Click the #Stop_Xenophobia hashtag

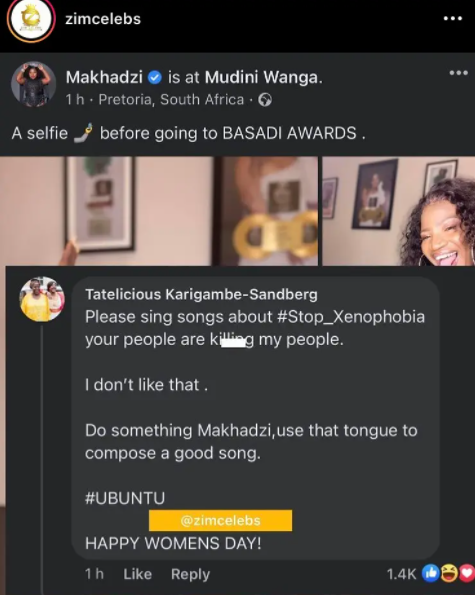(x=351, y=317)
